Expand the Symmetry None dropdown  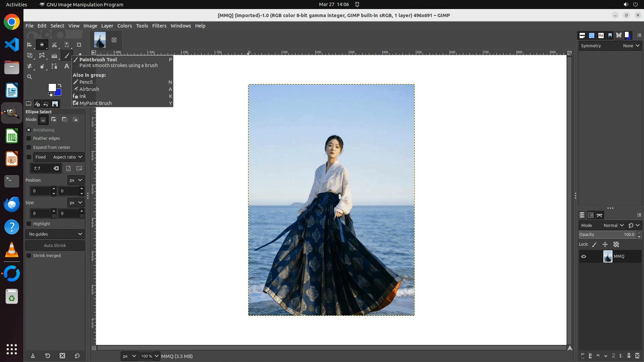click(631, 46)
